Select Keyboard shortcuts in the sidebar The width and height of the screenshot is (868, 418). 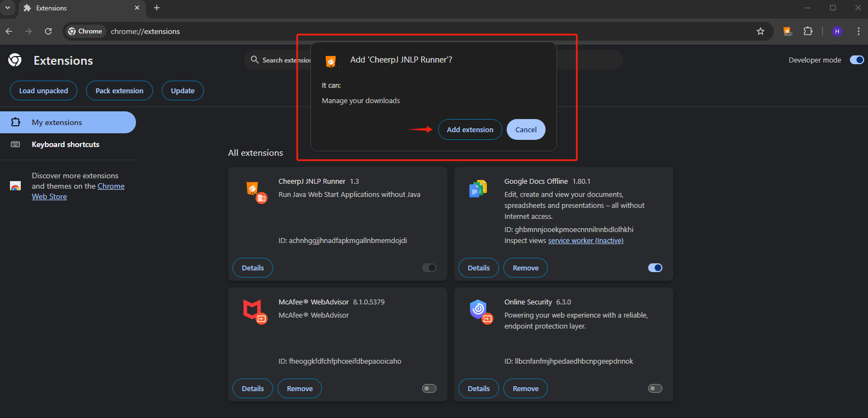click(65, 144)
